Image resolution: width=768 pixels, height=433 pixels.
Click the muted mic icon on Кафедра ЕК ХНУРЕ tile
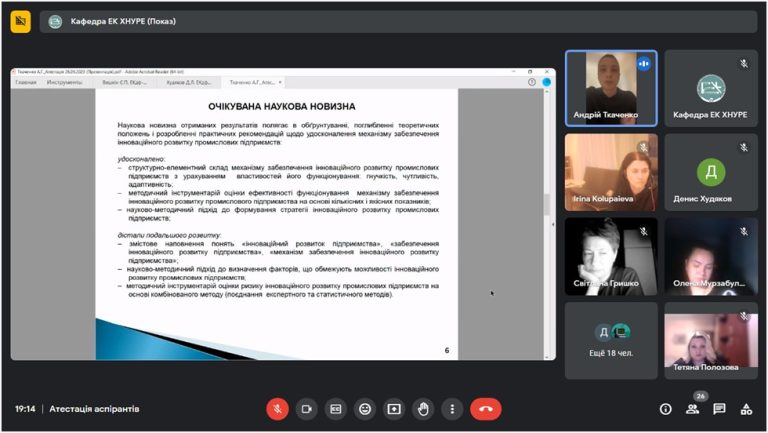(x=744, y=63)
